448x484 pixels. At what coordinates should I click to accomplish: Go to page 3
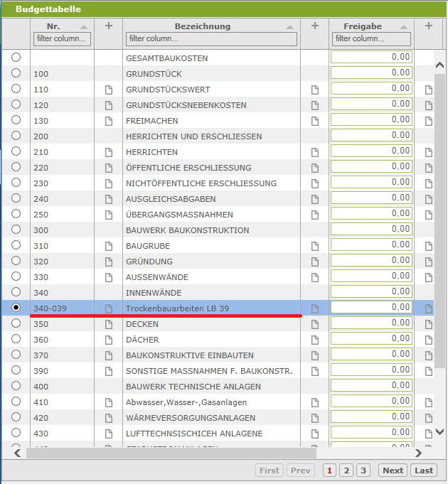(363, 470)
